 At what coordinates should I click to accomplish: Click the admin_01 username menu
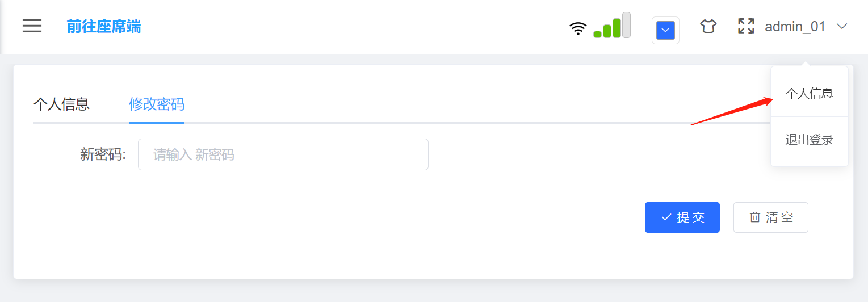coord(795,26)
